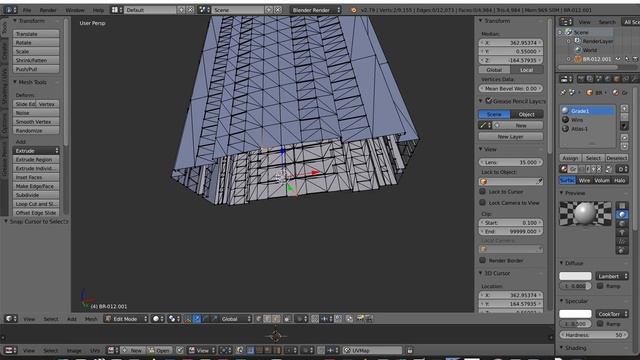Enable Render Border checkbox
Screen dimensions: 640x360
[482, 260]
